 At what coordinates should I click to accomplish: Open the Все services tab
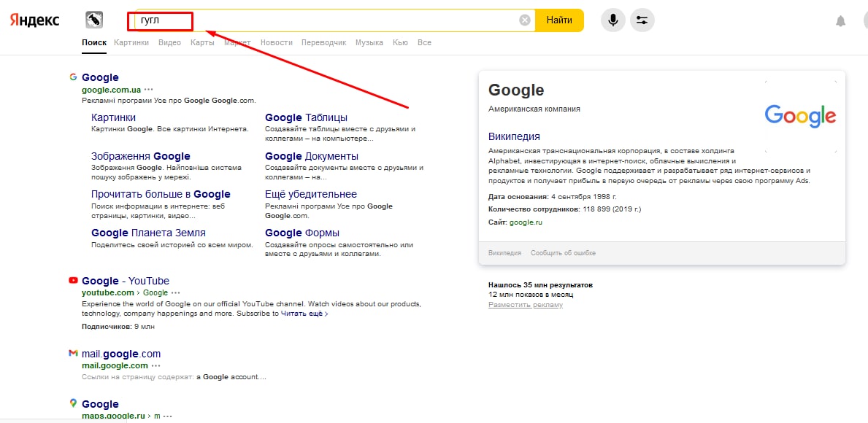pos(425,42)
